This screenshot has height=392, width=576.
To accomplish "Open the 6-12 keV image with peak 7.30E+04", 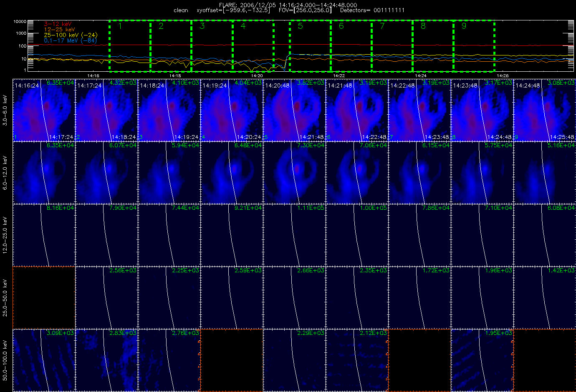I will [x=294, y=173].
